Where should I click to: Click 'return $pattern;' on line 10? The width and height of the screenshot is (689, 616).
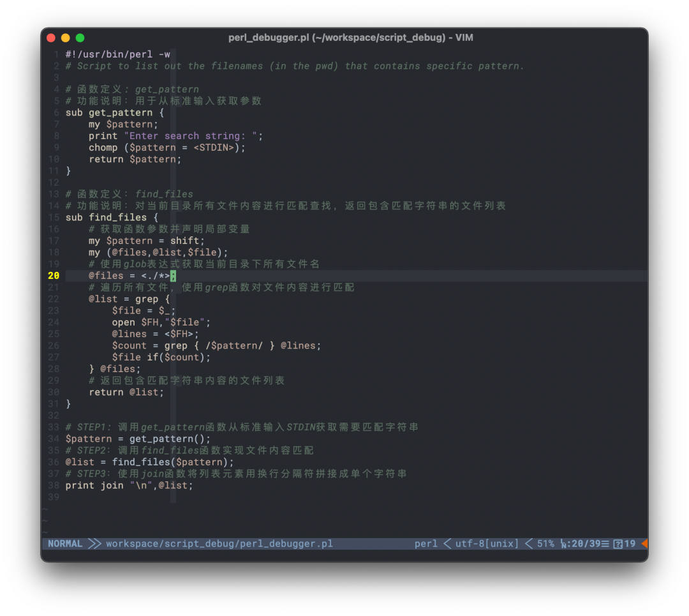click(x=135, y=159)
